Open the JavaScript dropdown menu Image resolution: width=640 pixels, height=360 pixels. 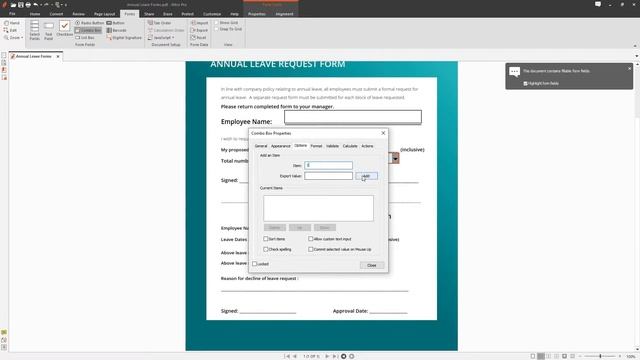(161, 38)
